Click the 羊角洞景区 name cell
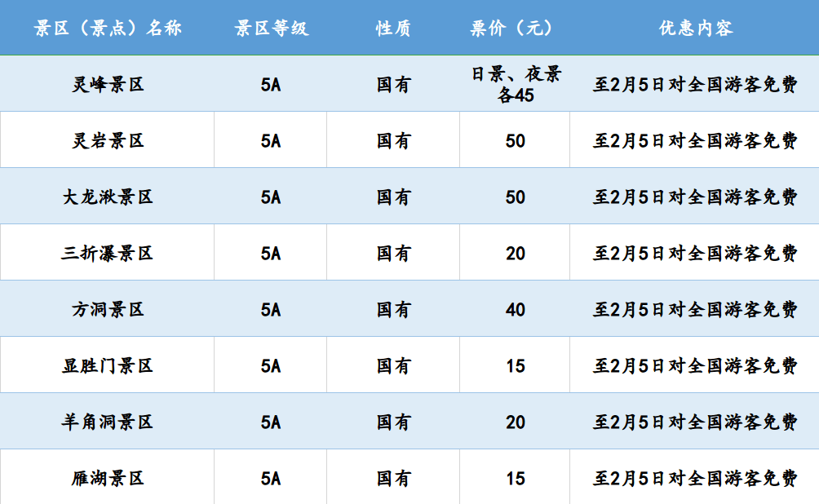Image resolution: width=819 pixels, height=504 pixels. point(108,422)
